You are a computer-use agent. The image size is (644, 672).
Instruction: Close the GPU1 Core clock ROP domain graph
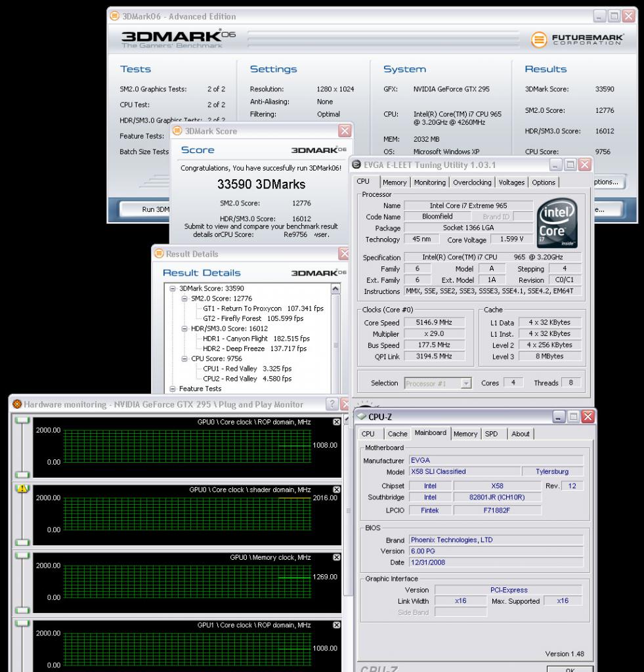pyautogui.click(x=337, y=625)
